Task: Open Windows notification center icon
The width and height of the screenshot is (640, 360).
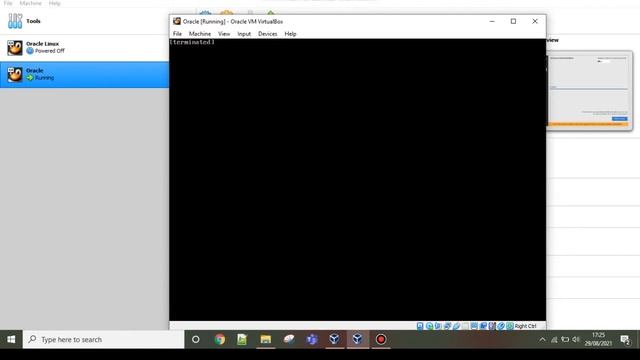Action: pos(625,339)
